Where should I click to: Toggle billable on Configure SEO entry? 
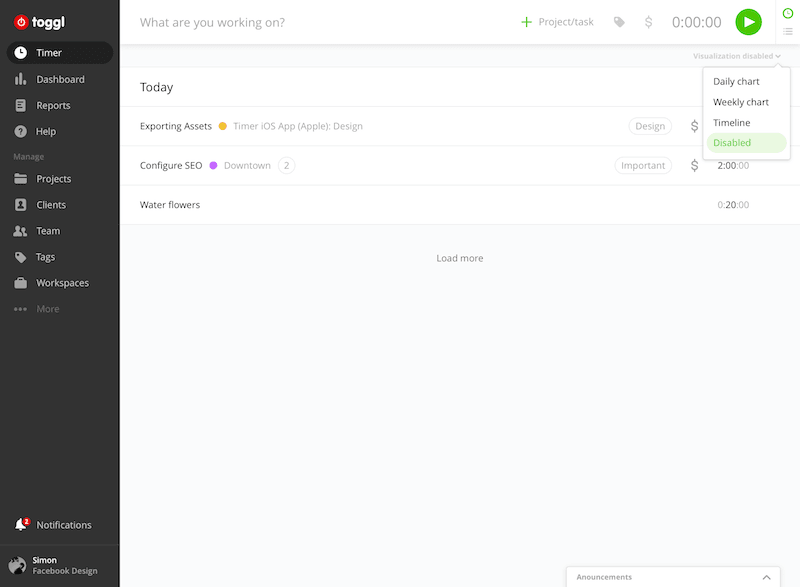coord(694,165)
